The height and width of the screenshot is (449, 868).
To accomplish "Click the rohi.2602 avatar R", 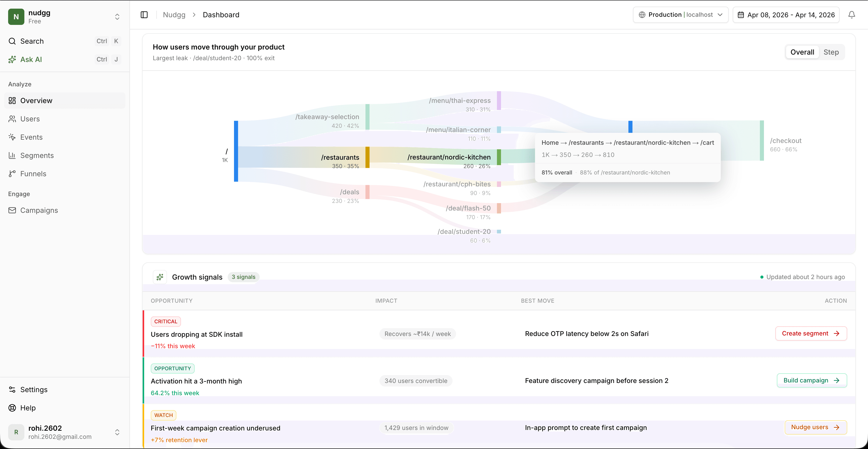I will pyautogui.click(x=16, y=432).
